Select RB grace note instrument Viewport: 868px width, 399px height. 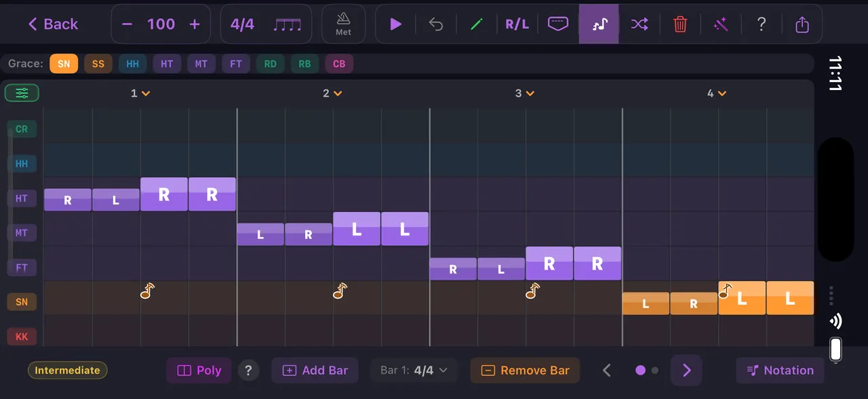point(304,64)
